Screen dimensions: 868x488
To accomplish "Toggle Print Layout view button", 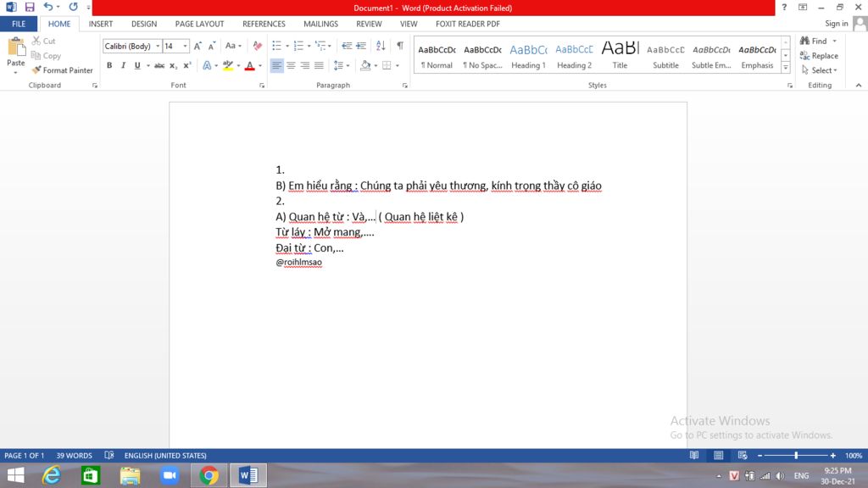I will click(x=719, y=455).
